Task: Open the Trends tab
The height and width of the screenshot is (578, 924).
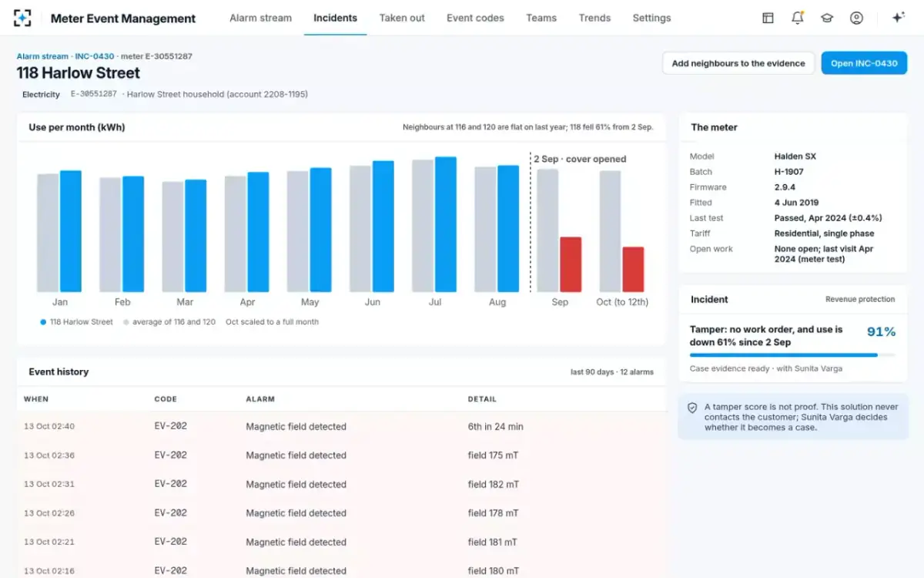Action: [594, 18]
